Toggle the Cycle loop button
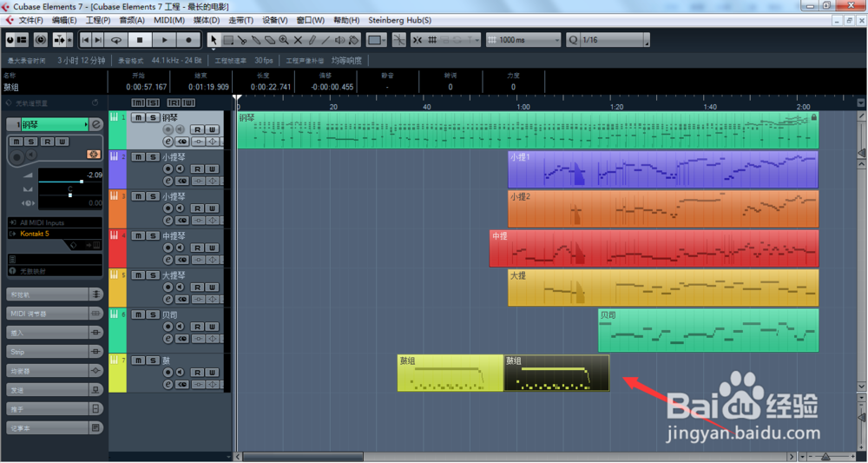Screen dimensions: 868x463 click(116, 40)
